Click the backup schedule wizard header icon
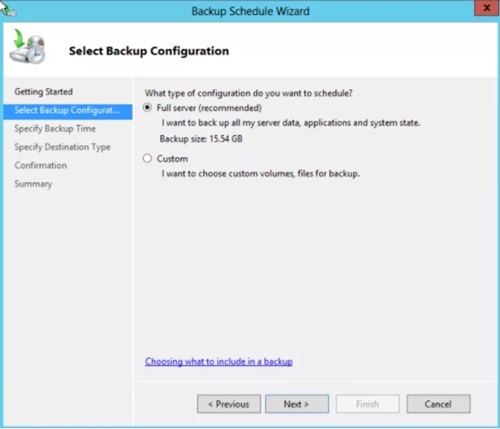This screenshot has width=500, height=429. coord(27,47)
